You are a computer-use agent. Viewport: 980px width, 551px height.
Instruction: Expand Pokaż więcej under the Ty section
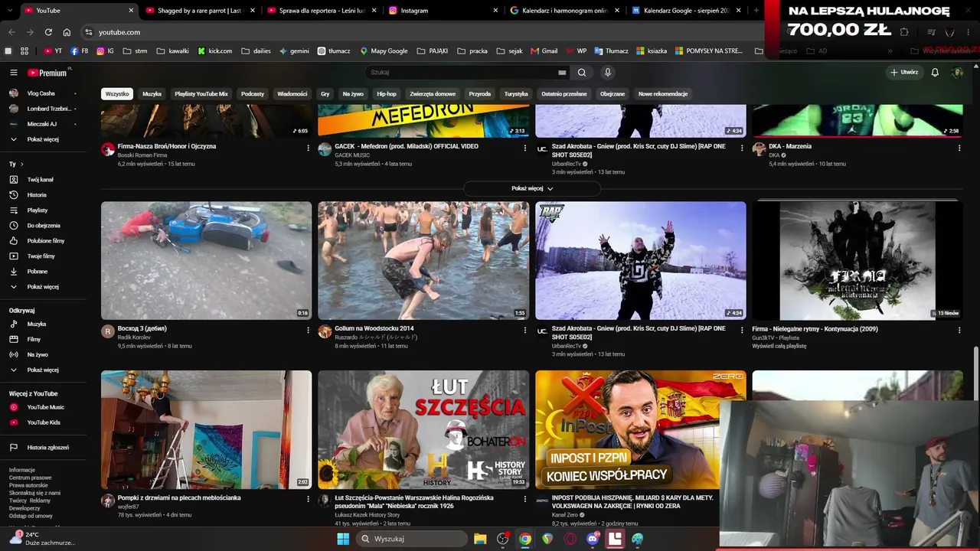pyautogui.click(x=43, y=287)
